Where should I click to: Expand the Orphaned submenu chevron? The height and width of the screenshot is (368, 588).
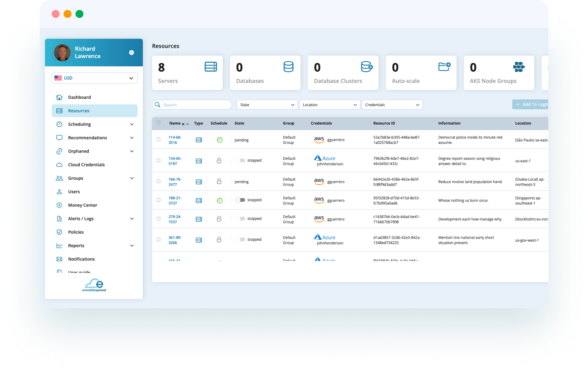pyautogui.click(x=132, y=151)
